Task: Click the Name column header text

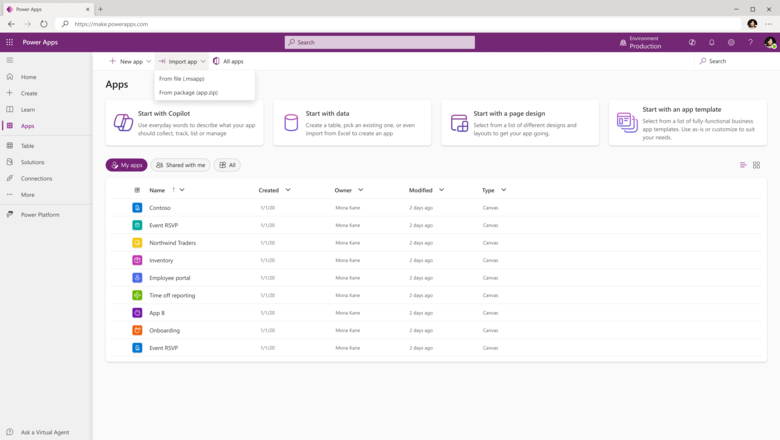Action: pyautogui.click(x=157, y=190)
